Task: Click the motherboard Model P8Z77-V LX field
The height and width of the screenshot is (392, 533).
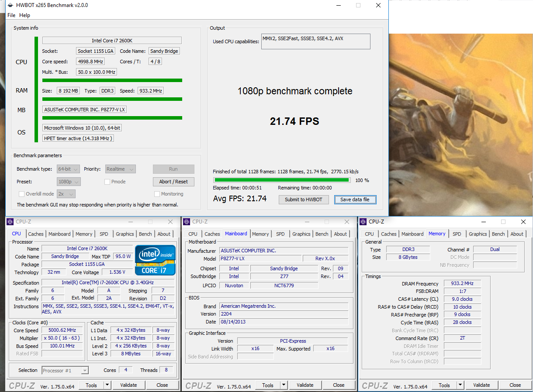Action: [260, 258]
